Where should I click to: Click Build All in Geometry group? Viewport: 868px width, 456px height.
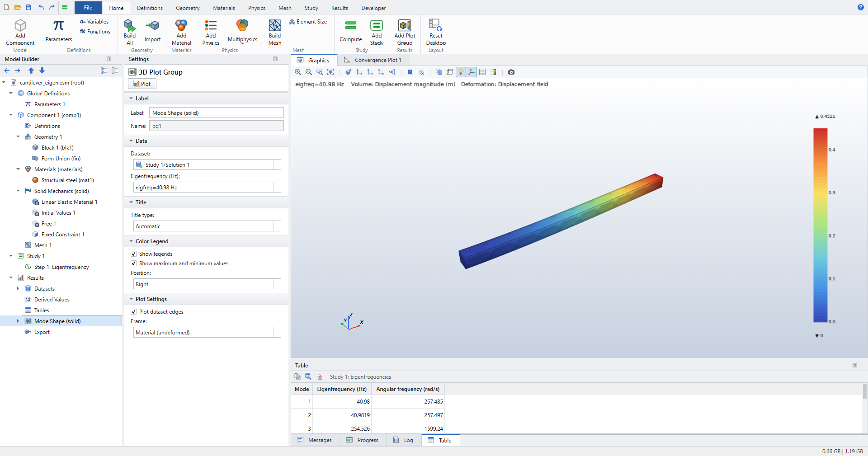130,32
